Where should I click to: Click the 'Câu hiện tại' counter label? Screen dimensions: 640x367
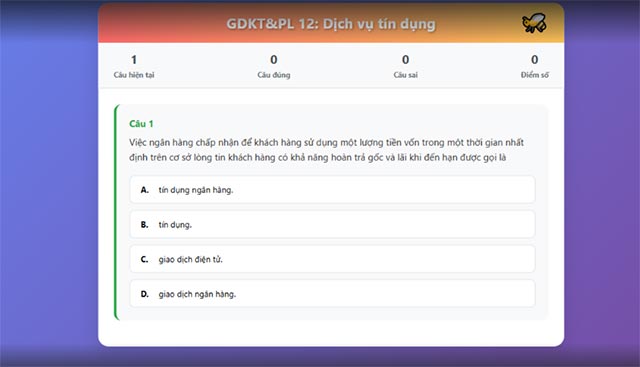[134, 75]
